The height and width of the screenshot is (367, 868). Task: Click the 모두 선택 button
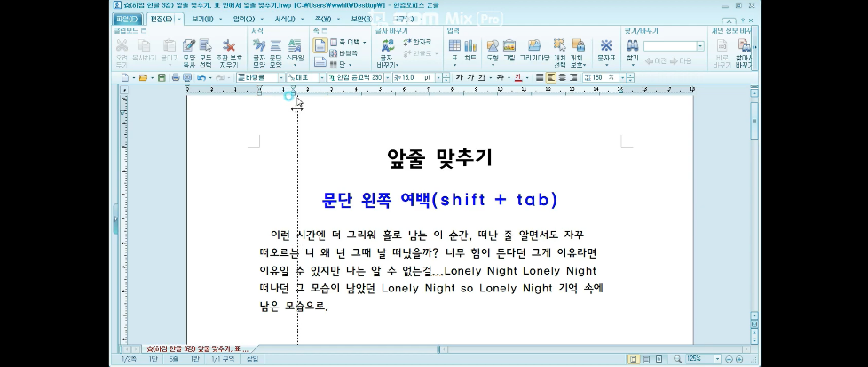click(x=207, y=51)
